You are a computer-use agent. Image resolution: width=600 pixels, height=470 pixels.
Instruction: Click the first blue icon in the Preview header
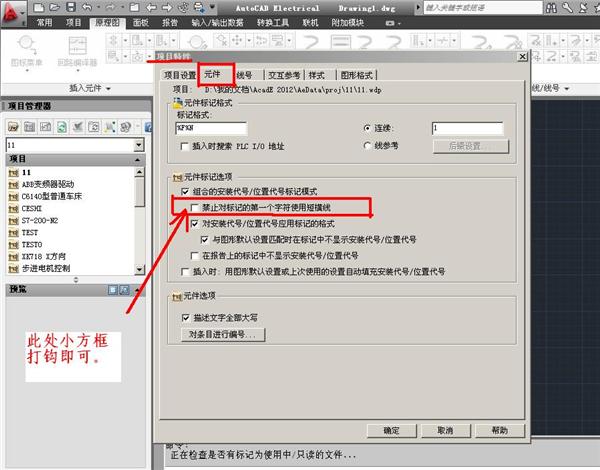[x=113, y=290]
